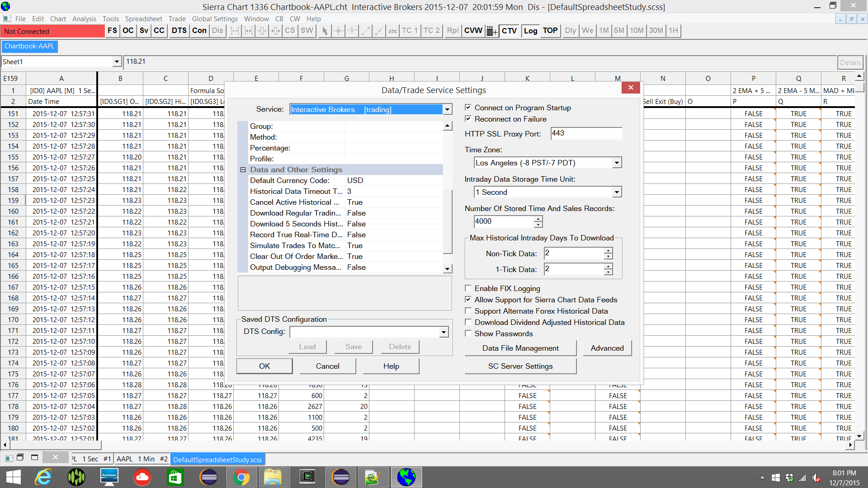
Task: Collapse the Data and Other Settings section
Action: point(243,169)
